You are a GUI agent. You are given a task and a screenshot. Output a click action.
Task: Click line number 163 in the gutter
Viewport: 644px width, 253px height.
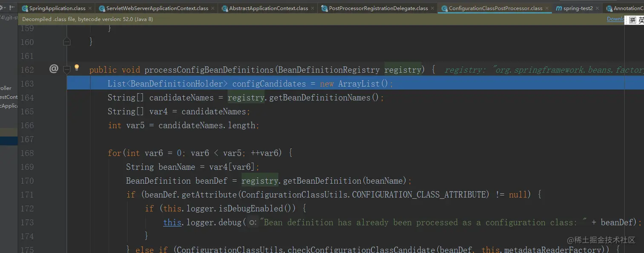(x=27, y=84)
